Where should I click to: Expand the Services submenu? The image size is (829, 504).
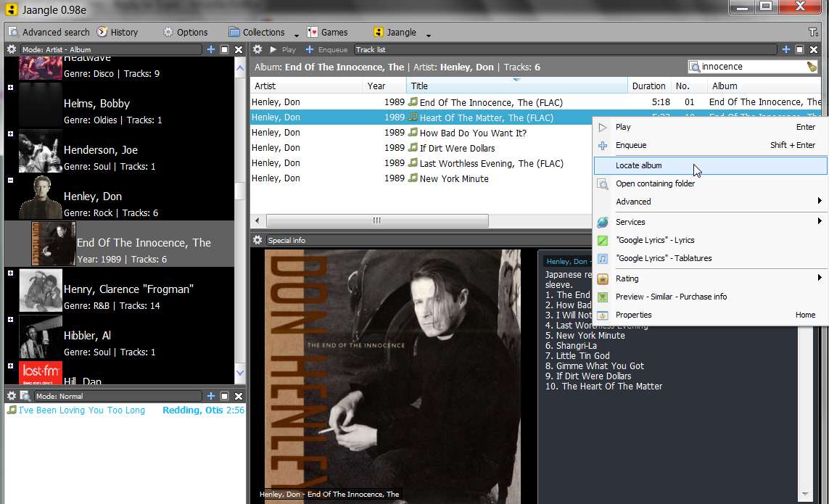pos(710,222)
